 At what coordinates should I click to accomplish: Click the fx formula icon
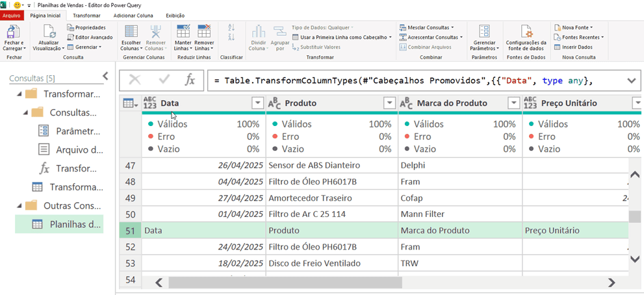pyautogui.click(x=190, y=80)
